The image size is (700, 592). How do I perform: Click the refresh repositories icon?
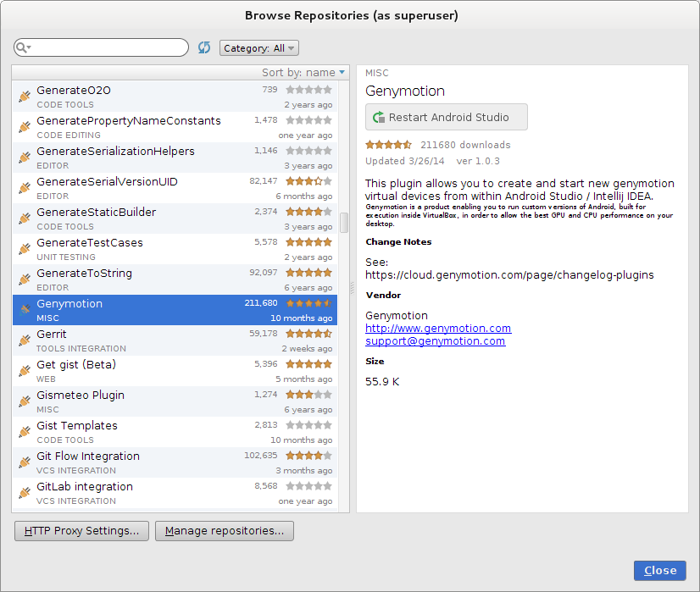pyautogui.click(x=204, y=47)
